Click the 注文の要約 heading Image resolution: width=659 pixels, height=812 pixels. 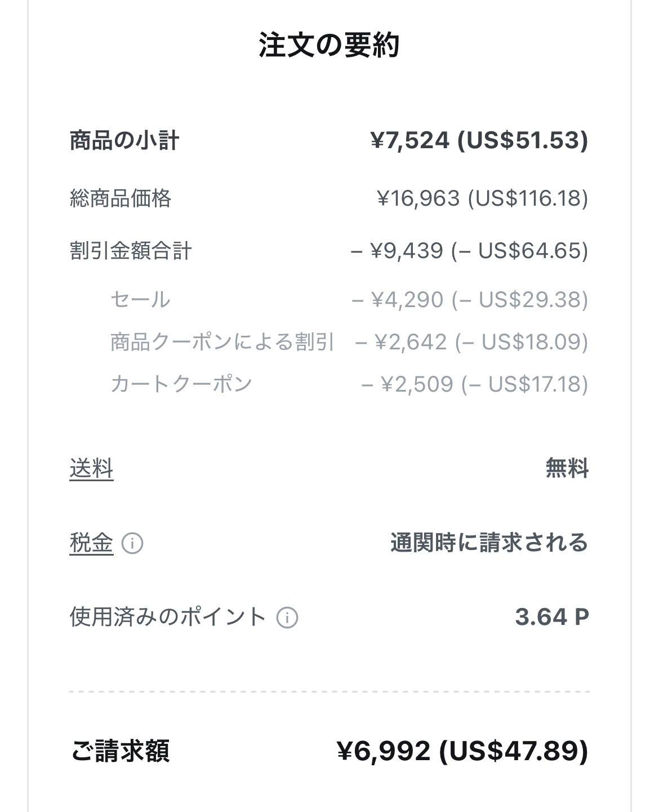(x=329, y=45)
